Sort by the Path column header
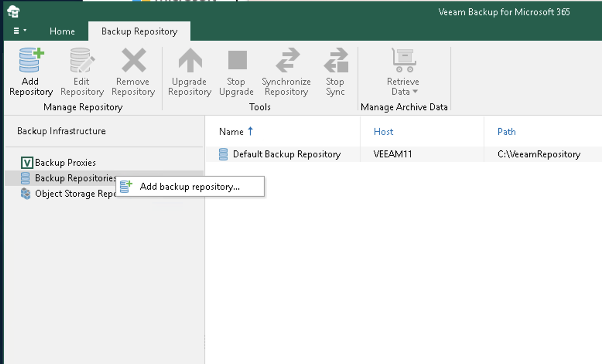602x364 pixels. pos(506,132)
